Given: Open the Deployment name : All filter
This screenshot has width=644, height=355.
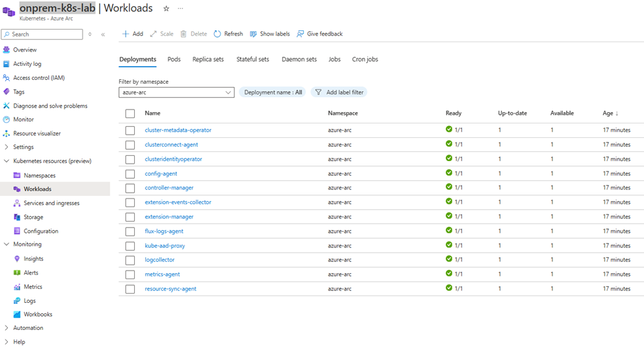Looking at the screenshot, I should [273, 92].
